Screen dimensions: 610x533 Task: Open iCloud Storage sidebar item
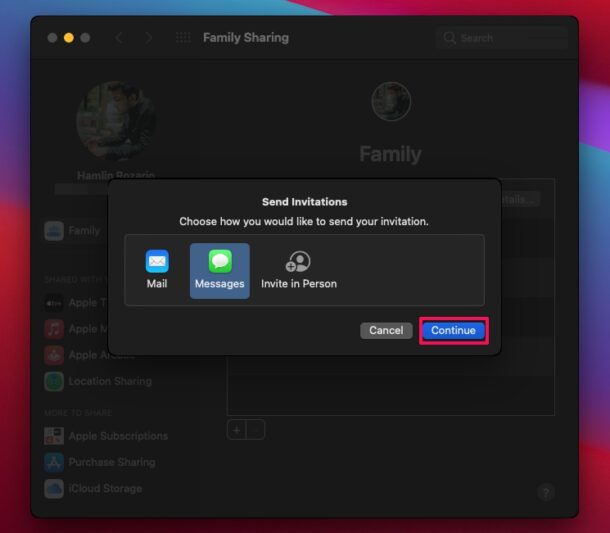[93, 489]
